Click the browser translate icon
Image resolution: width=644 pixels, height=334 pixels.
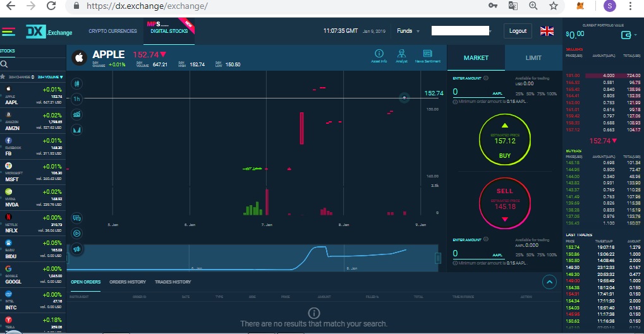pyautogui.click(x=513, y=6)
